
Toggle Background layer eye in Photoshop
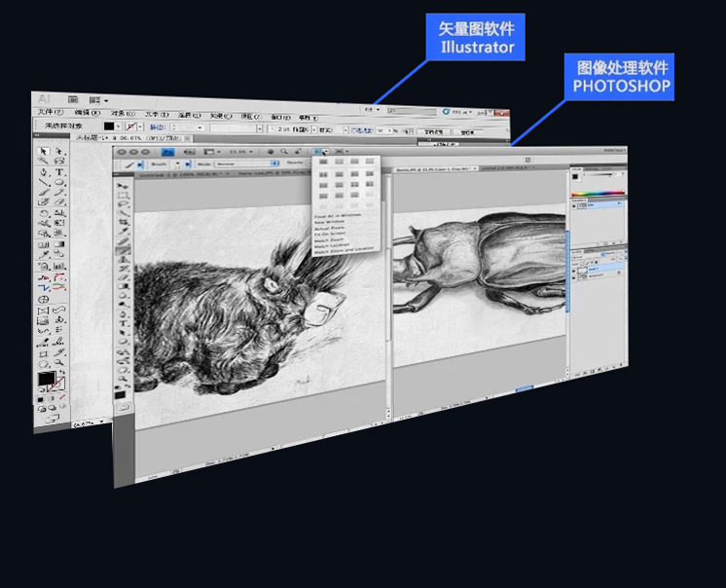[574, 276]
